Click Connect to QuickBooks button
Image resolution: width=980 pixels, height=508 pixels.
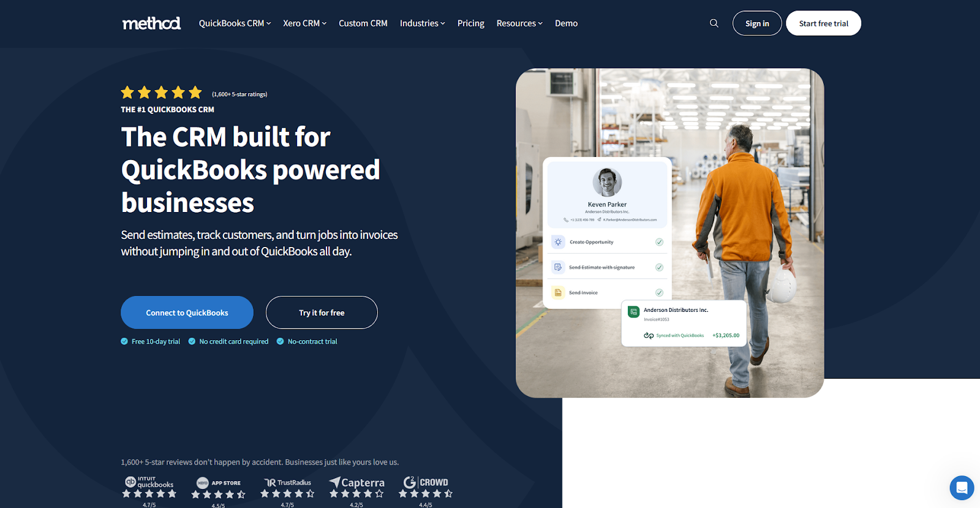(187, 313)
